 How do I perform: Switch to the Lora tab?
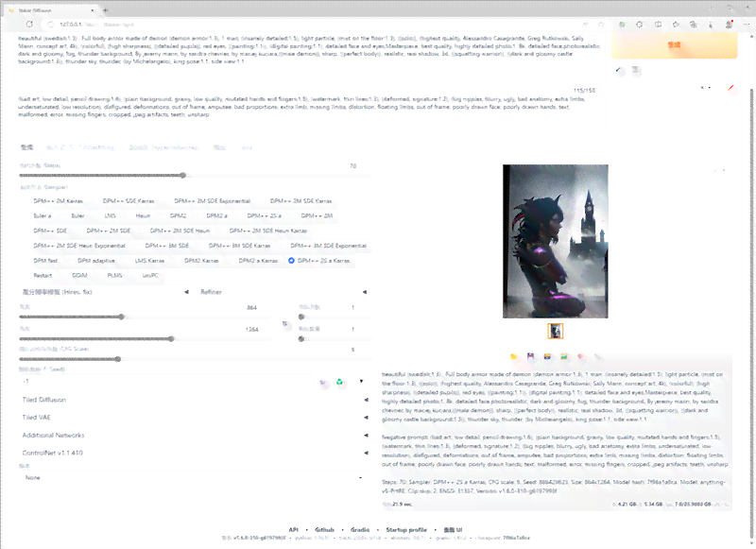[246, 147]
